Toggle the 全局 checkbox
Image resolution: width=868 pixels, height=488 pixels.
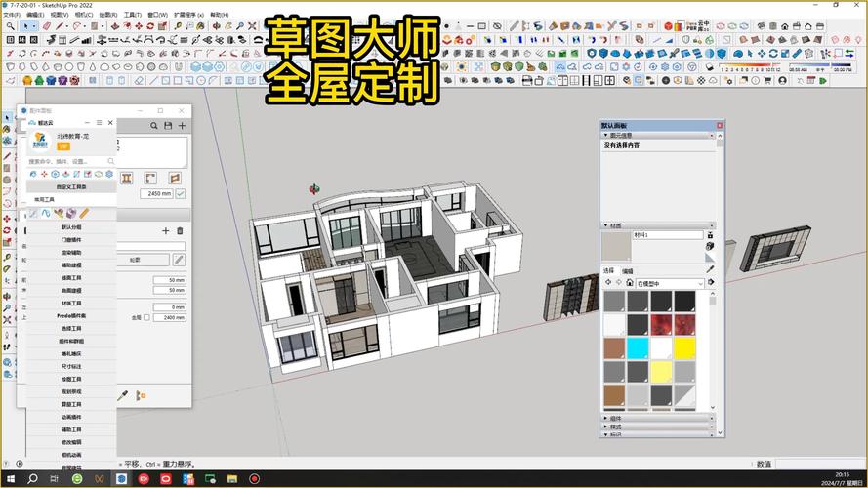[146, 317]
